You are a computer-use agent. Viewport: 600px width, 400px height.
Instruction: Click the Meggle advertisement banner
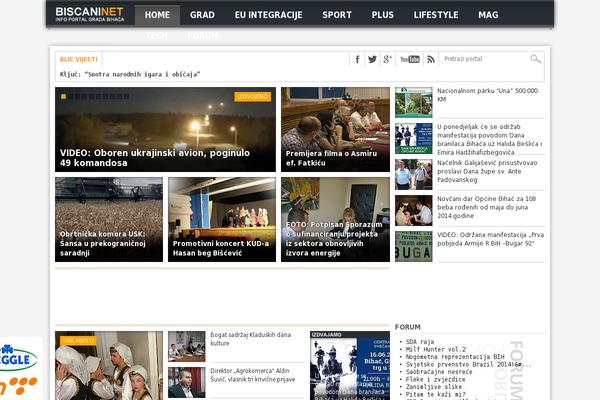click(21, 368)
